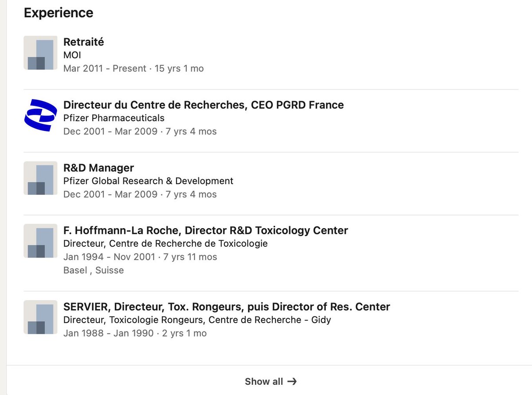This screenshot has height=395, width=532.
Task: Open F. Hoffmann-La Roche Director title
Action: 206,230
